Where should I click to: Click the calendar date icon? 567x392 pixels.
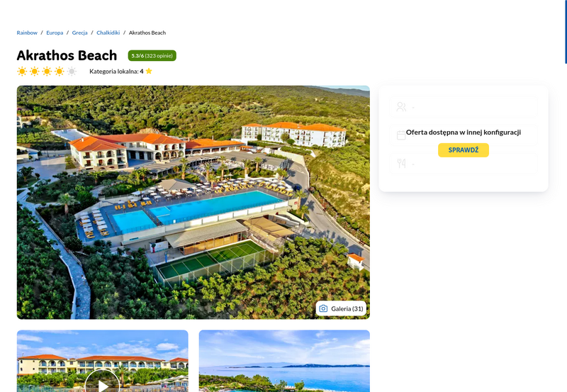pyautogui.click(x=401, y=135)
